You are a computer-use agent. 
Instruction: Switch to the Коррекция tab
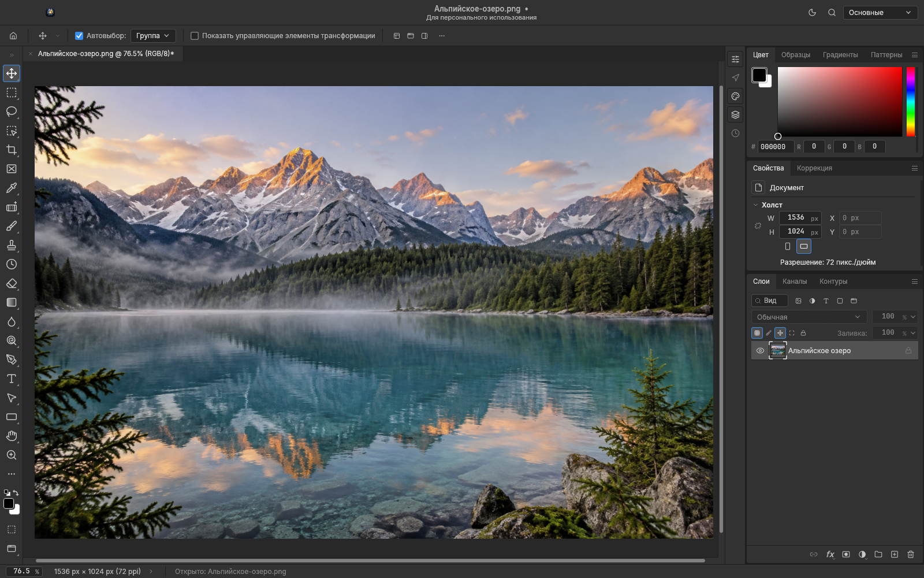click(x=814, y=168)
